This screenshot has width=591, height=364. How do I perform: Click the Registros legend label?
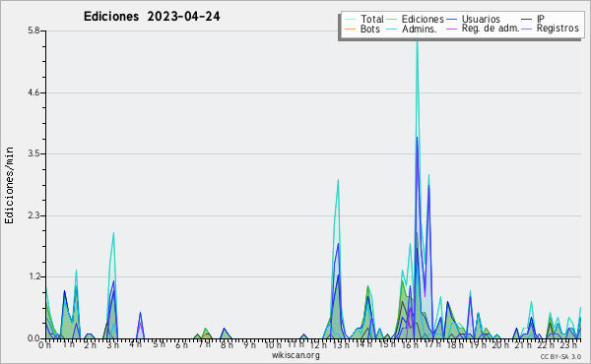(x=558, y=29)
